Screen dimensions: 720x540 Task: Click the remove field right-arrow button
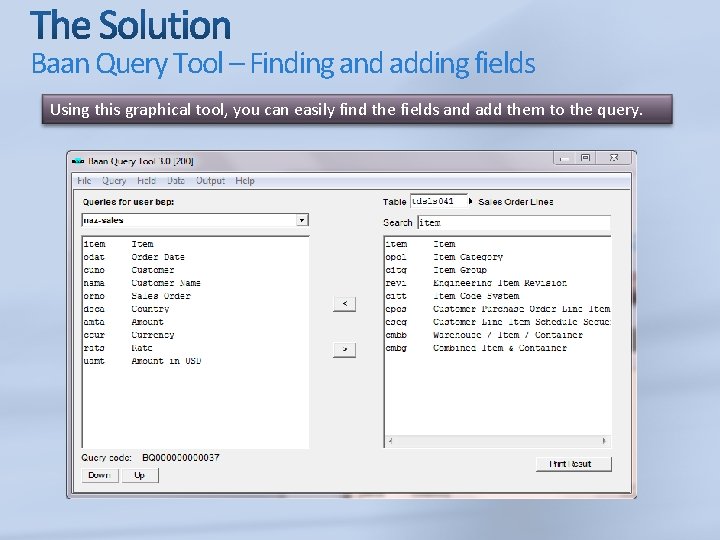pyautogui.click(x=344, y=349)
